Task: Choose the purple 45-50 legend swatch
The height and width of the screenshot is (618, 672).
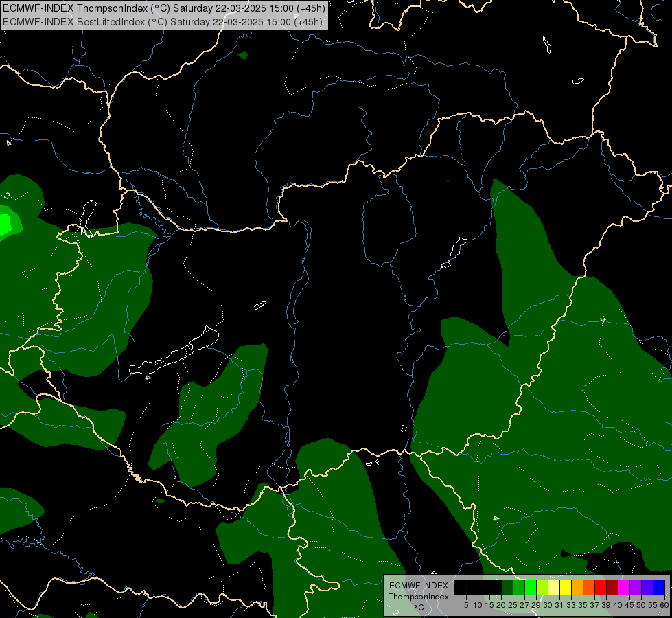Action: click(635, 587)
